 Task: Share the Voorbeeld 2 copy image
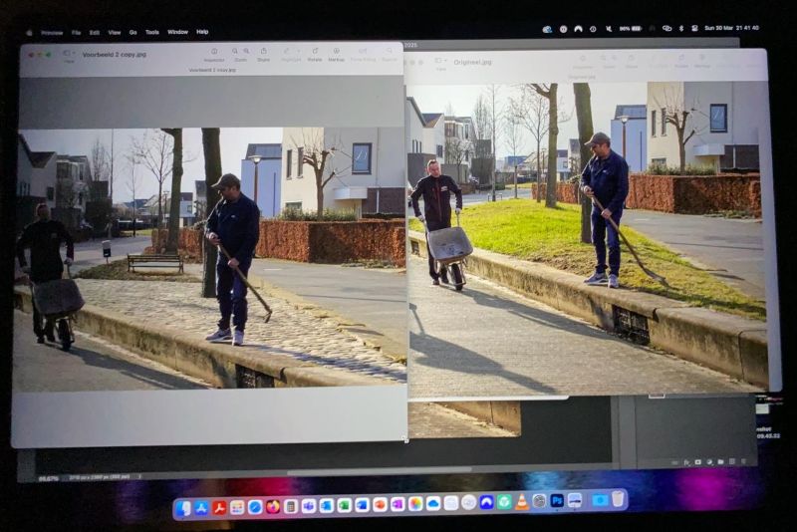(x=263, y=52)
